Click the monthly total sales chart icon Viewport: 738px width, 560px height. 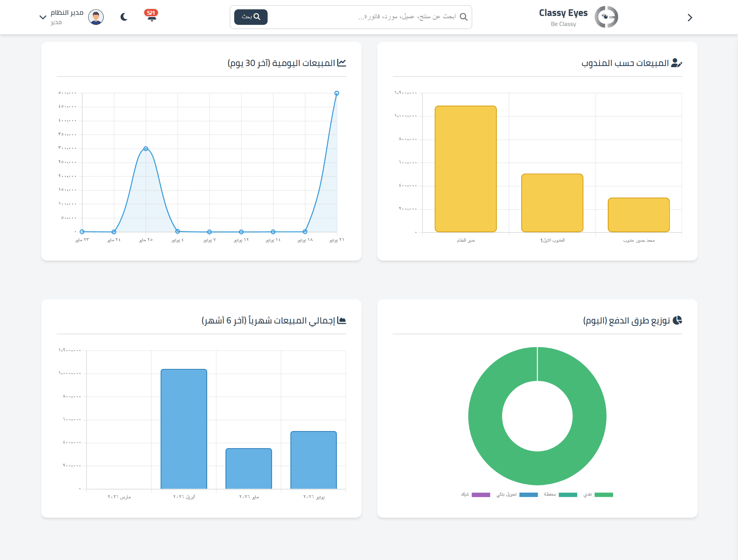click(341, 320)
